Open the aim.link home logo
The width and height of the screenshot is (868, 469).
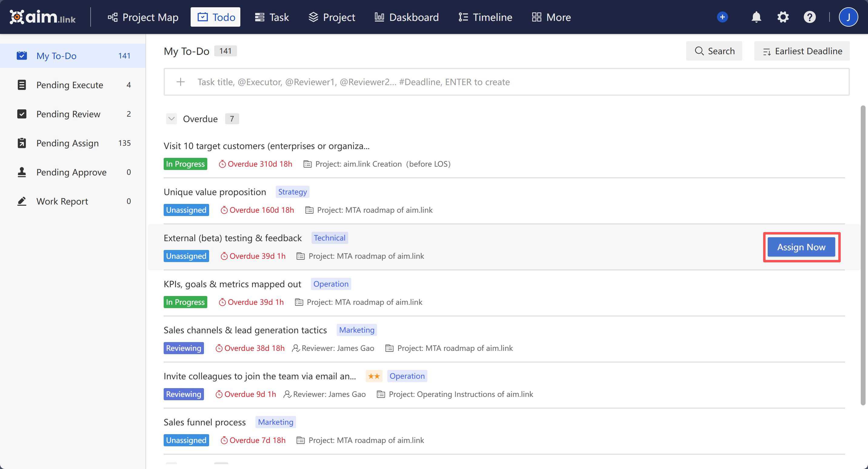pyautogui.click(x=43, y=17)
